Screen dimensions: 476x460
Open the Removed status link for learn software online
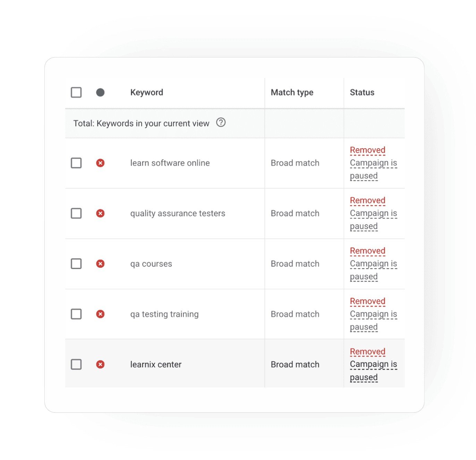point(367,150)
